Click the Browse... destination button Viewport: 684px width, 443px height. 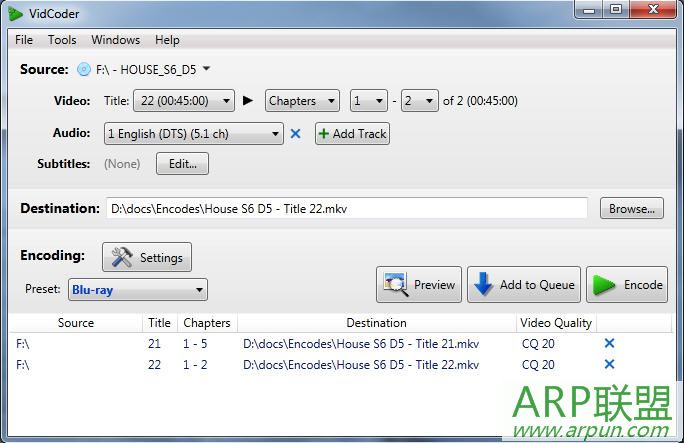click(x=632, y=208)
